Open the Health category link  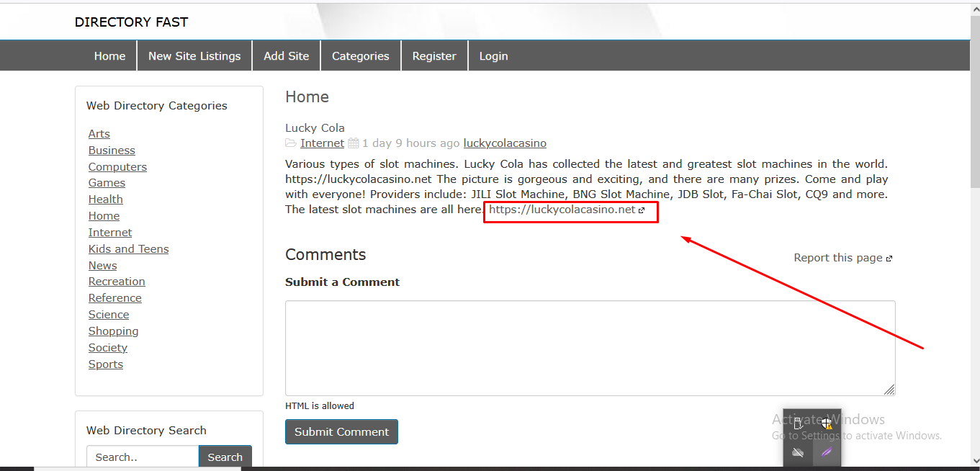(106, 199)
